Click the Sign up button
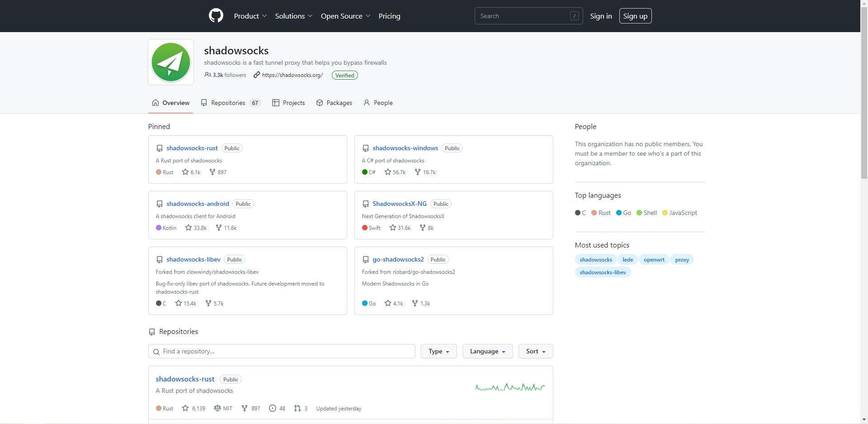This screenshot has height=424, width=868. click(635, 16)
